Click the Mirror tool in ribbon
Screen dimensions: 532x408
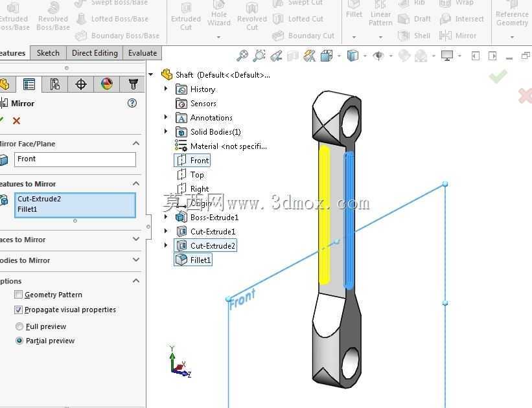pyautogui.click(x=457, y=36)
